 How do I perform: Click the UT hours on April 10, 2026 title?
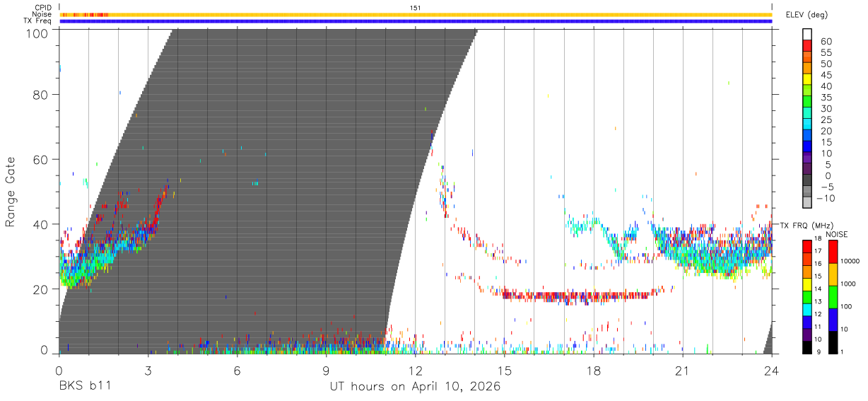pos(416,387)
